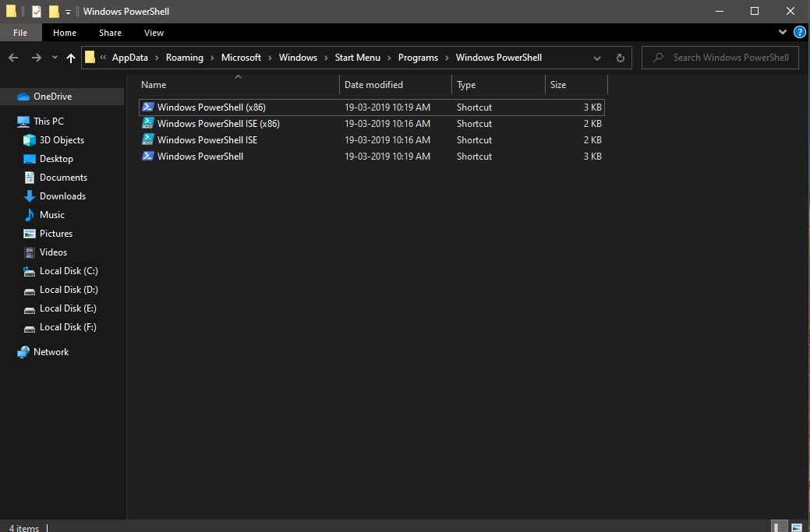Switch to large icons view button

pos(798,527)
